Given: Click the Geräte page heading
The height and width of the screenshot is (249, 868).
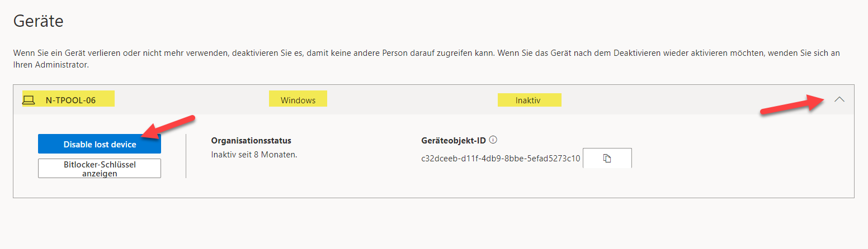Looking at the screenshot, I should tap(38, 21).
